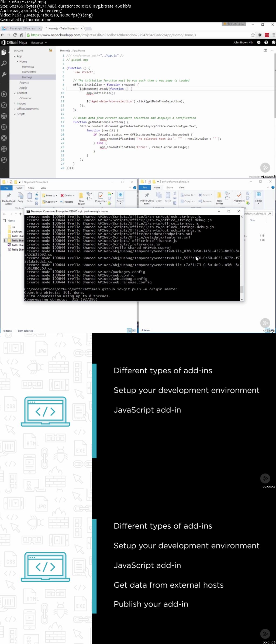Run the project with Napa's play icon
This screenshot has width=276, height=644.
[x=4, y=94]
